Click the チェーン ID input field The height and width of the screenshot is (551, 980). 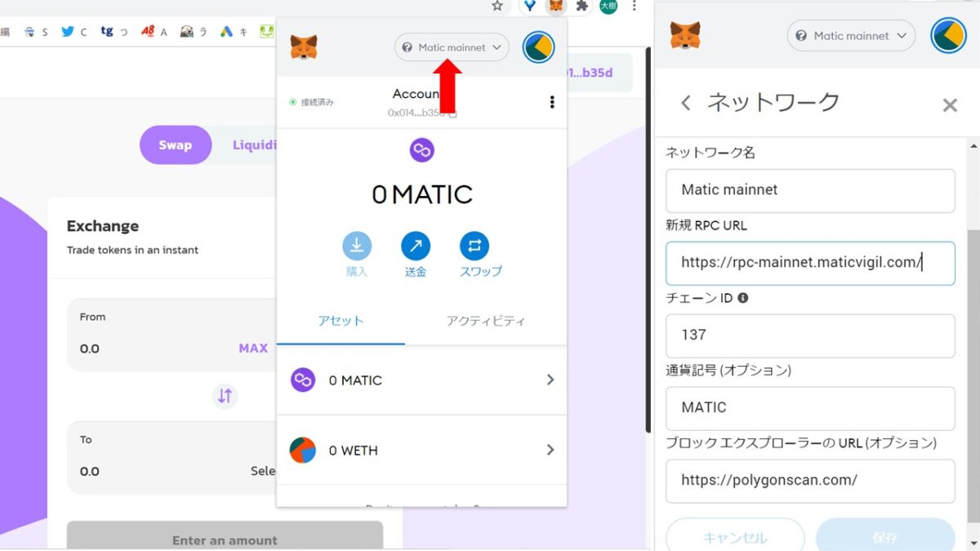point(810,335)
